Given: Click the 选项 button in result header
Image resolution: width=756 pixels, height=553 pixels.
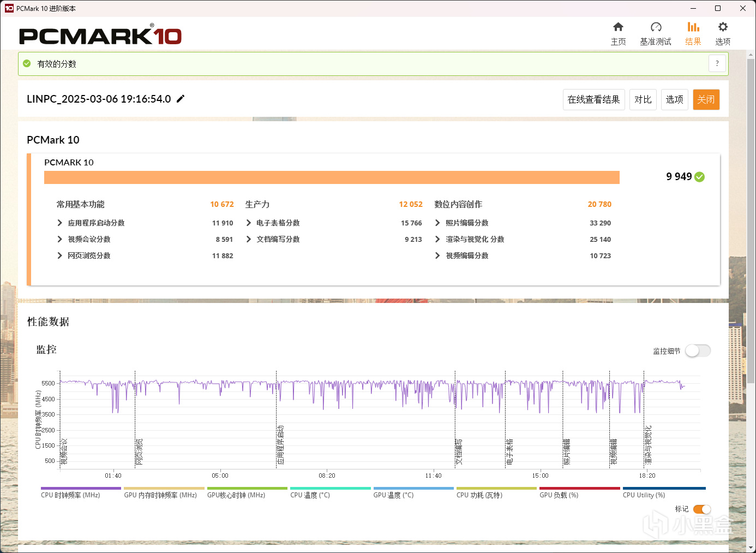Looking at the screenshot, I should click(675, 99).
